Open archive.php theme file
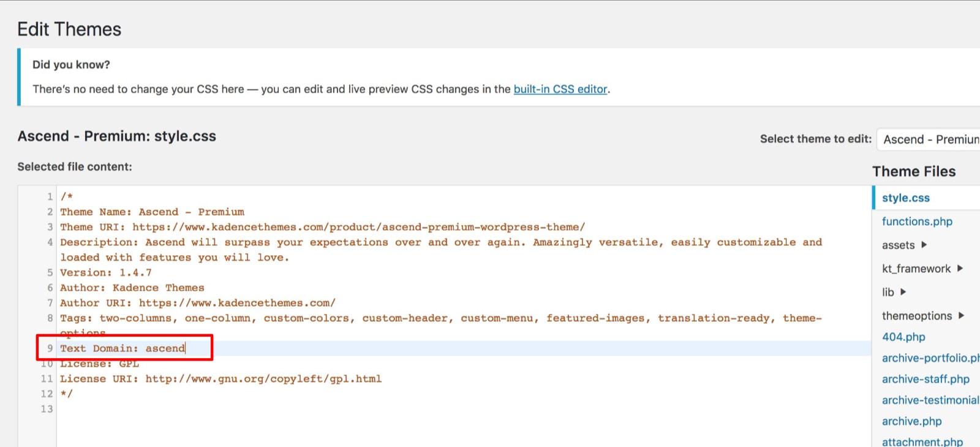The height and width of the screenshot is (447, 980). [x=911, y=421]
